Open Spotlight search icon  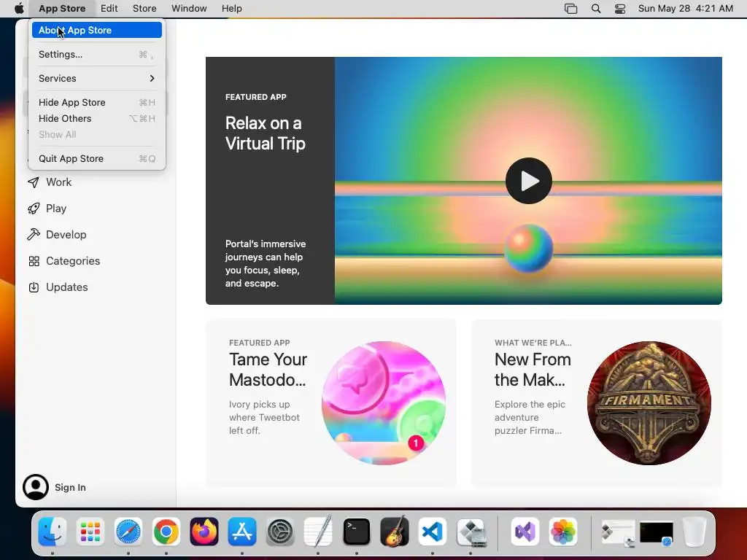(596, 9)
